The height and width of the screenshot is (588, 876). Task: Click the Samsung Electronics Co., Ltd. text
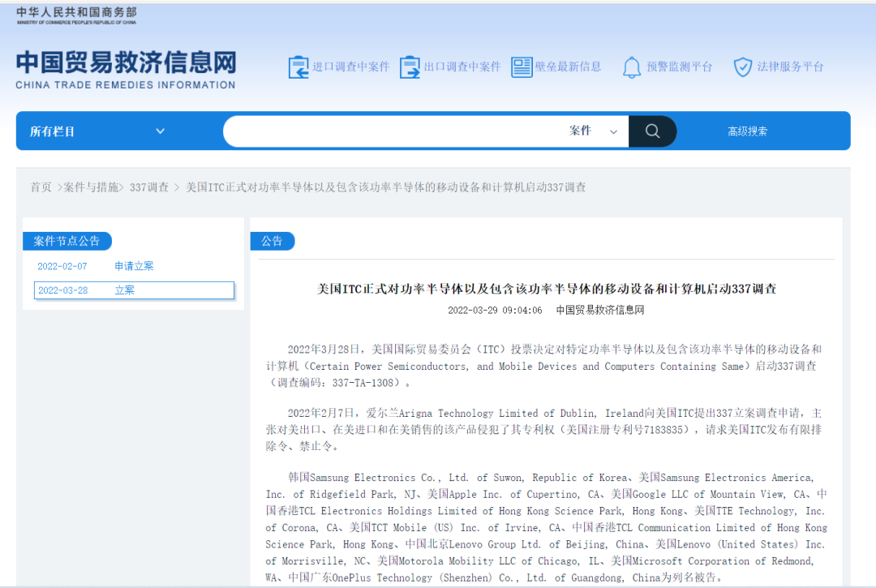389,478
